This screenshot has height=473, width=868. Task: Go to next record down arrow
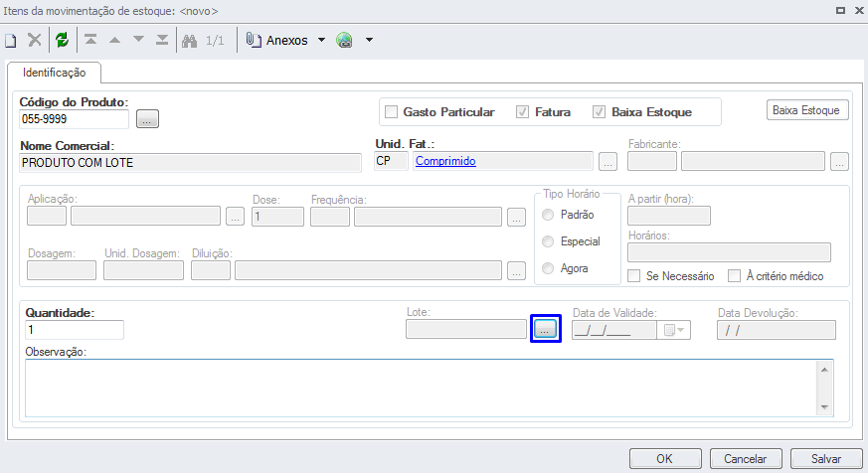coord(138,40)
